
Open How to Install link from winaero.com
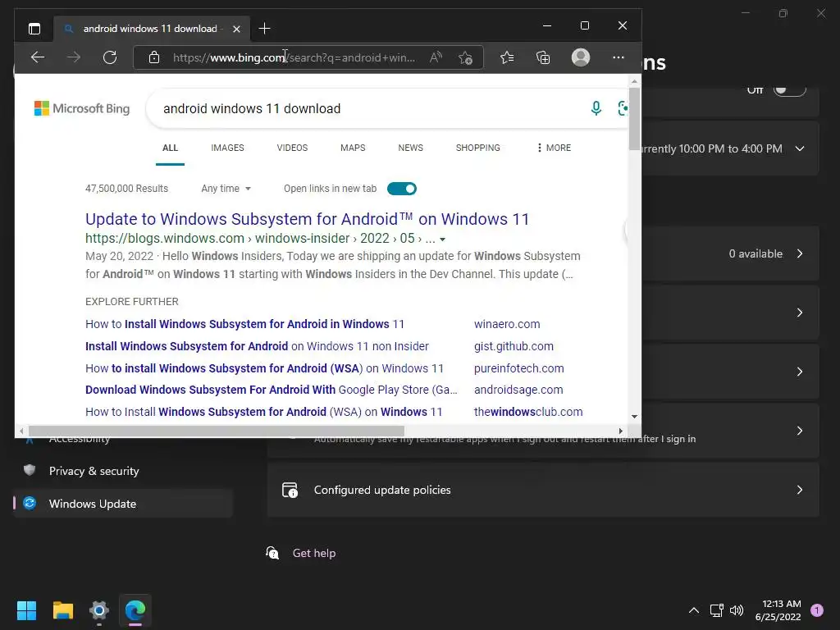[x=244, y=324]
